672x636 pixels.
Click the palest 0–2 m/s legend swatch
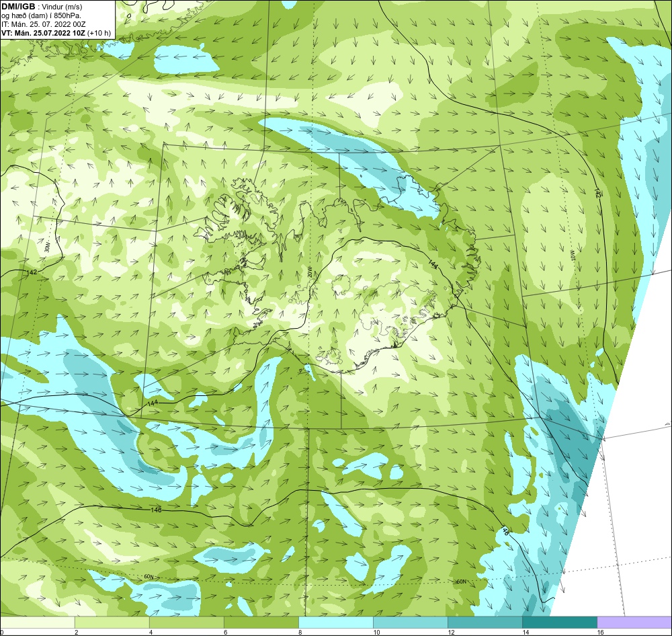point(38,622)
